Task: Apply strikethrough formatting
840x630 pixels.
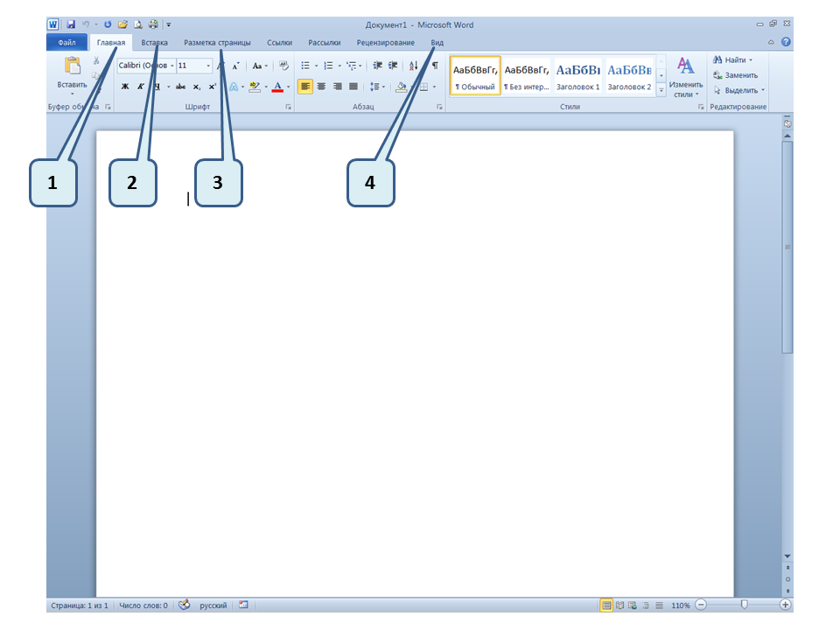Action: 180,87
